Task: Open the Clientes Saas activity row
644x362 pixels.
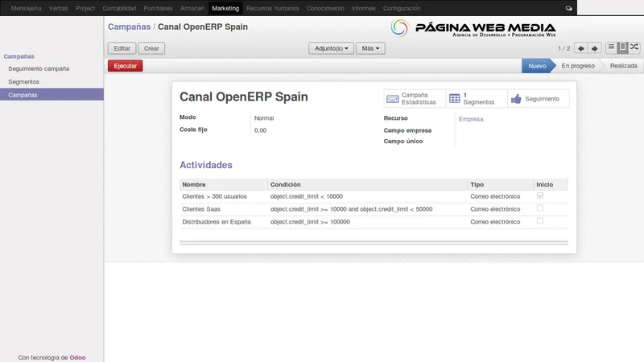Action: click(374, 209)
